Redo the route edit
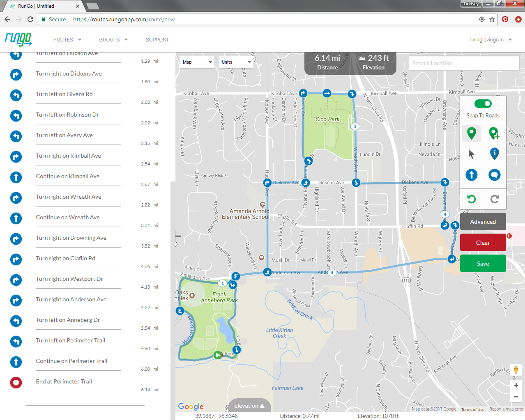The width and height of the screenshot is (525, 420). tap(494, 199)
